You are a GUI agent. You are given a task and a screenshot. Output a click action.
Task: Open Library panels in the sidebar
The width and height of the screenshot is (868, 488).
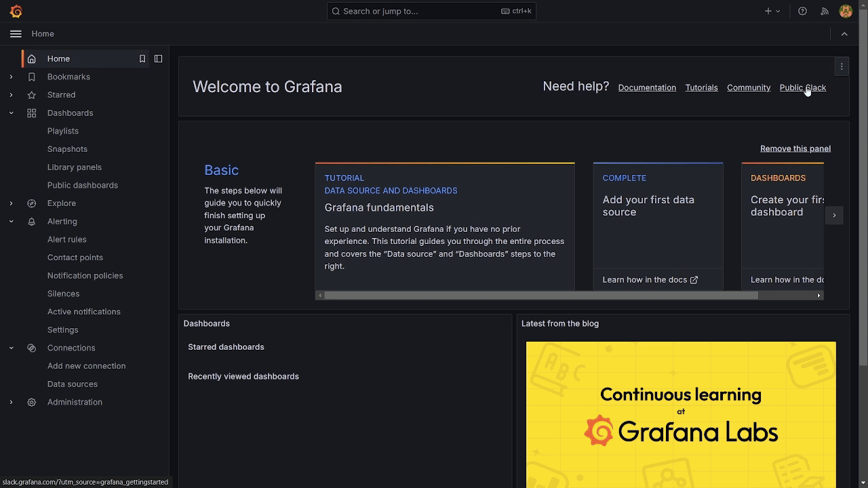[75, 167]
